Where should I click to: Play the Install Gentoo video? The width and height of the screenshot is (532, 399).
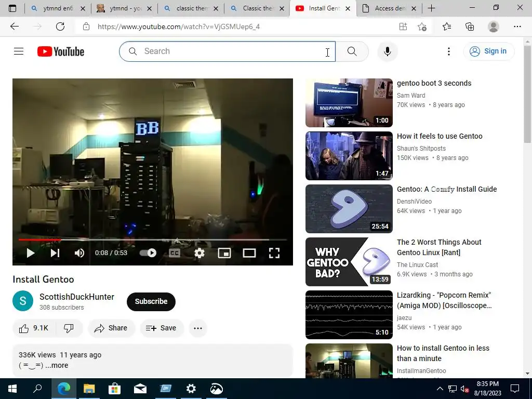31,253
